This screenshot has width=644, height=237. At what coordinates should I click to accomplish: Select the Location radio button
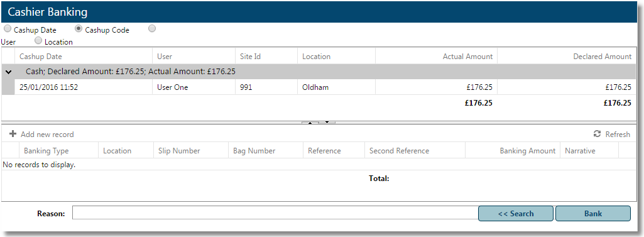pos(38,40)
